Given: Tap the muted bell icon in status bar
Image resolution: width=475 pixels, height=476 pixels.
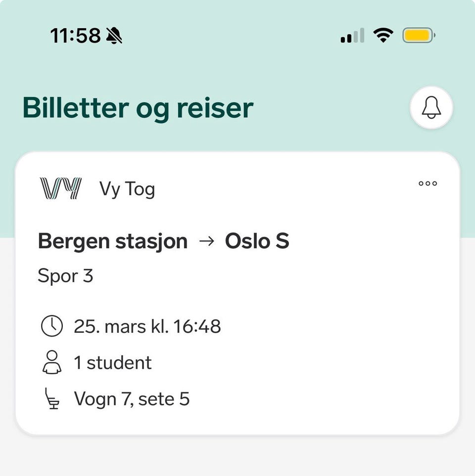Looking at the screenshot, I should (x=114, y=36).
